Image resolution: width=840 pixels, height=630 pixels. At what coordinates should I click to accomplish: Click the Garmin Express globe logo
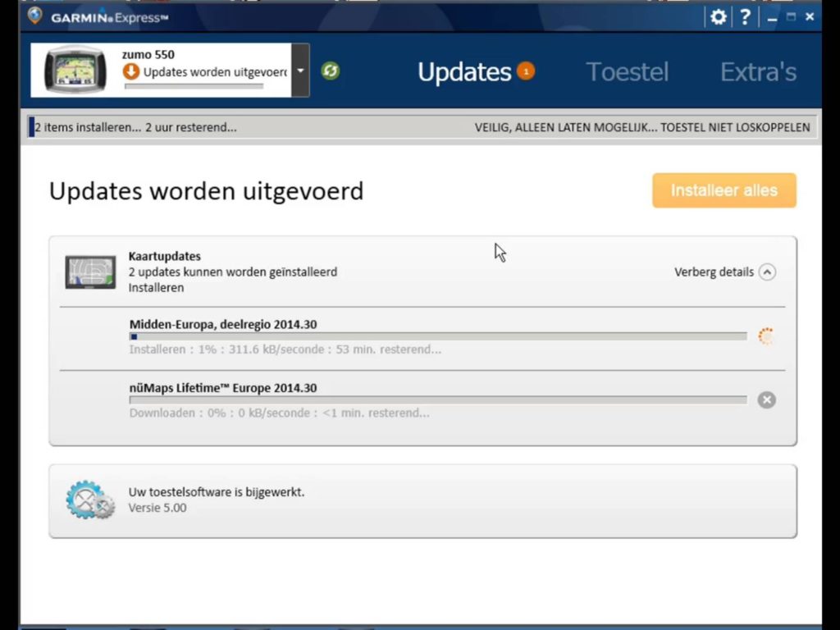tap(34, 16)
